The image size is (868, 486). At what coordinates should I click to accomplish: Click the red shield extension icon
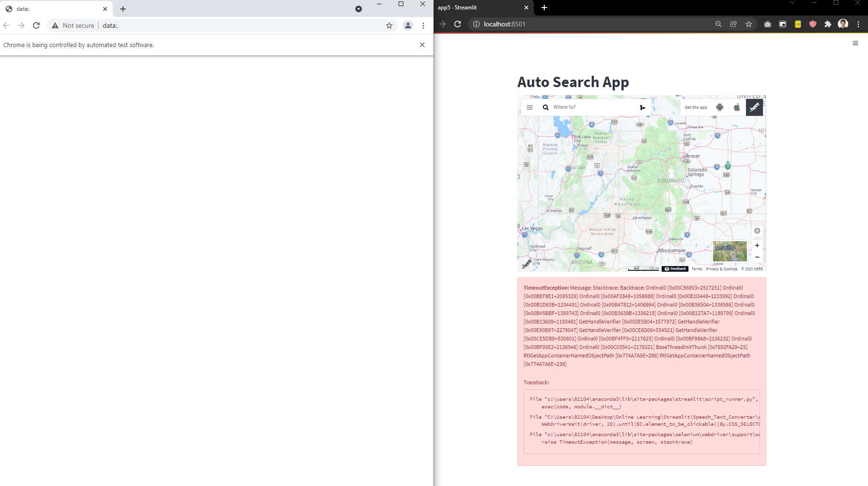[x=813, y=24]
